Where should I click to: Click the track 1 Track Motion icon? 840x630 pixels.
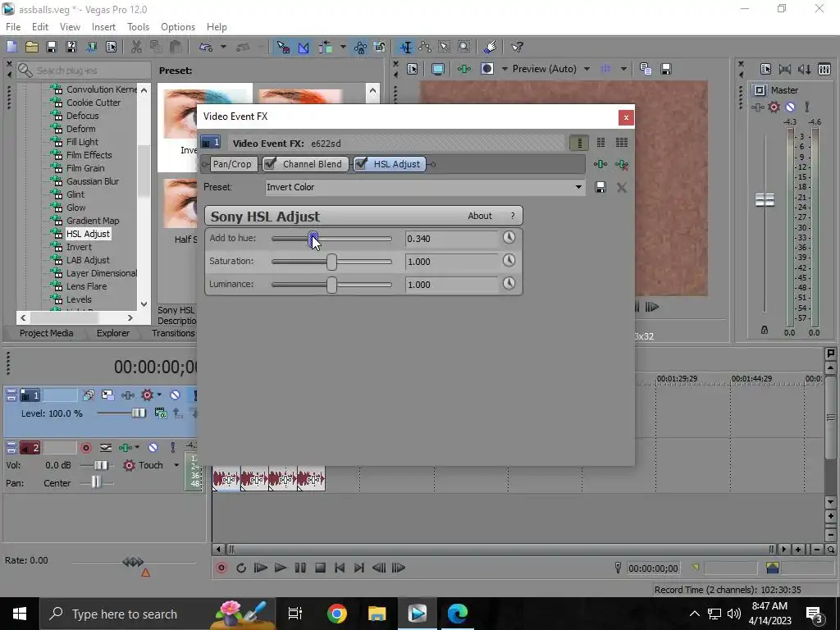tap(107, 395)
